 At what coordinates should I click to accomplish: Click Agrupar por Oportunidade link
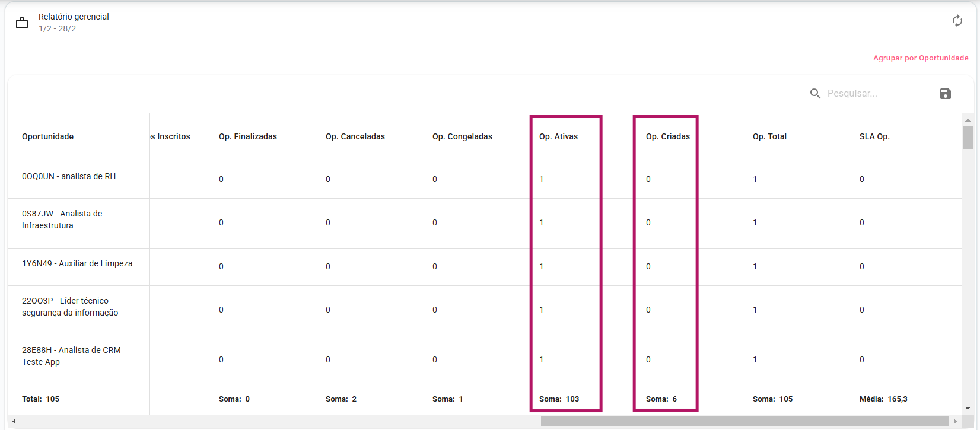tap(920, 58)
